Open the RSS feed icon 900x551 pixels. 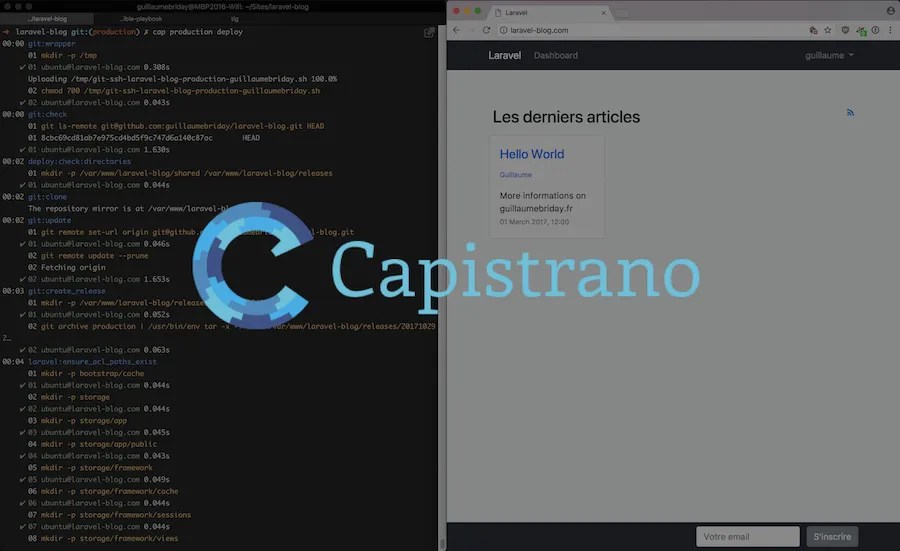(850, 112)
